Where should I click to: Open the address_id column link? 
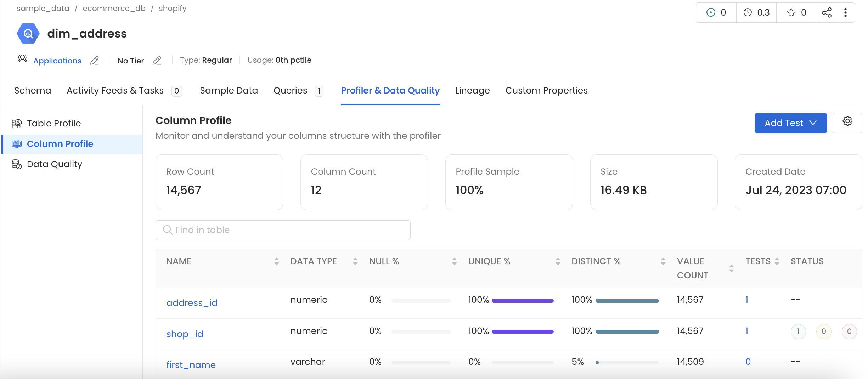pos(192,303)
